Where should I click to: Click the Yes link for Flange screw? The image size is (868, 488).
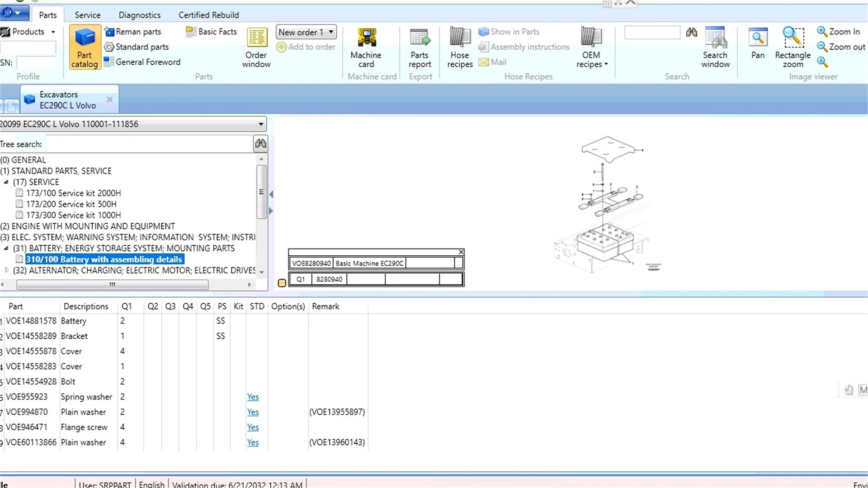(x=253, y=427)
